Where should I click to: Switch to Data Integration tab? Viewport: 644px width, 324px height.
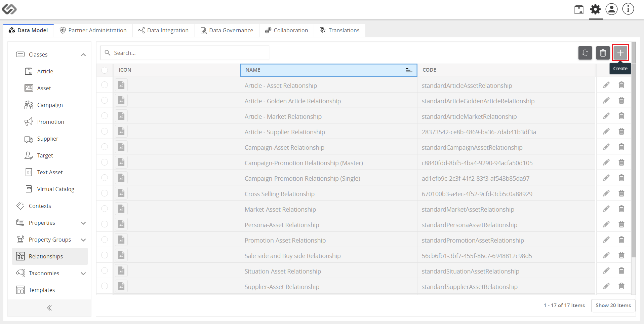163,30
